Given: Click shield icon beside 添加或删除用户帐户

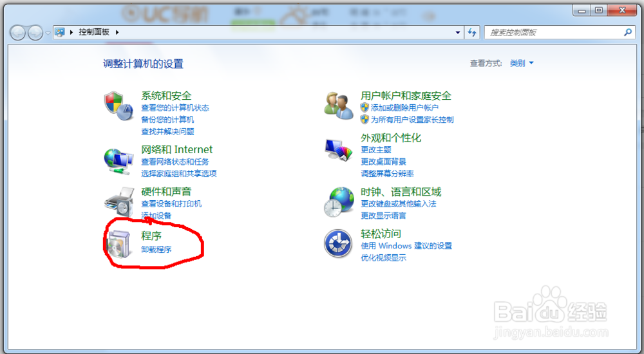Looking at the screenshot, I should 365,107.
